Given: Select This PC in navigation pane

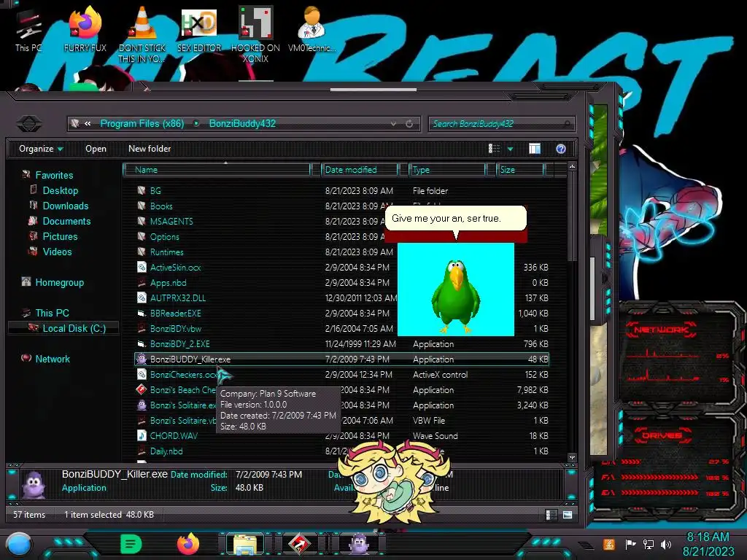Looking at the screenshot, I should tap(52, 313).
